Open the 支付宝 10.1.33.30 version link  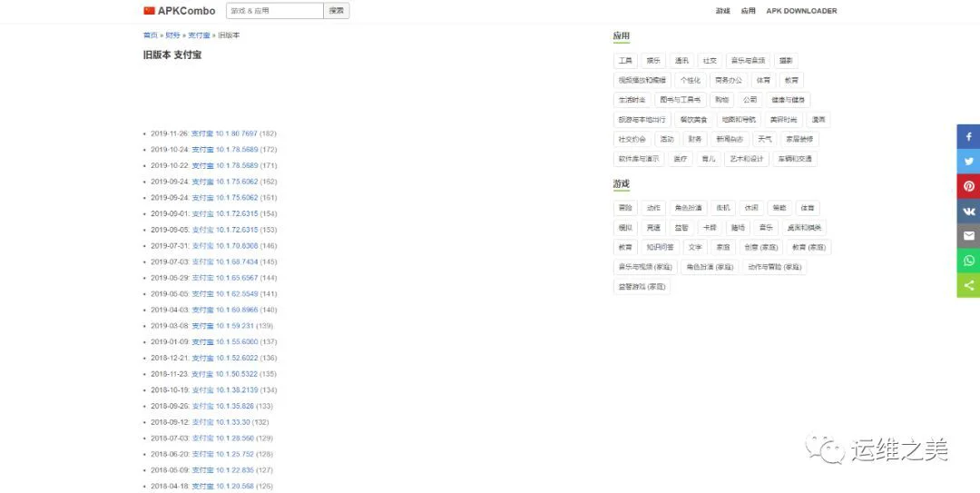click(x=220, y=422)
